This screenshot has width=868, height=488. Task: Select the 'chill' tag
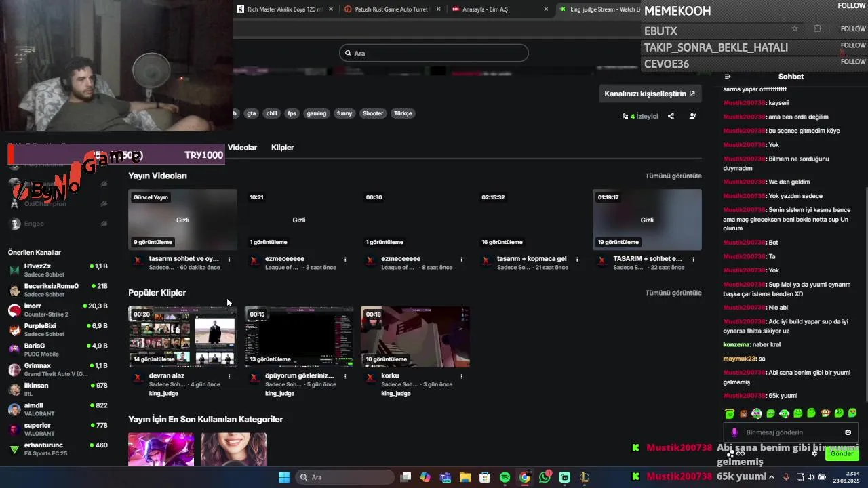click(272, 113)
